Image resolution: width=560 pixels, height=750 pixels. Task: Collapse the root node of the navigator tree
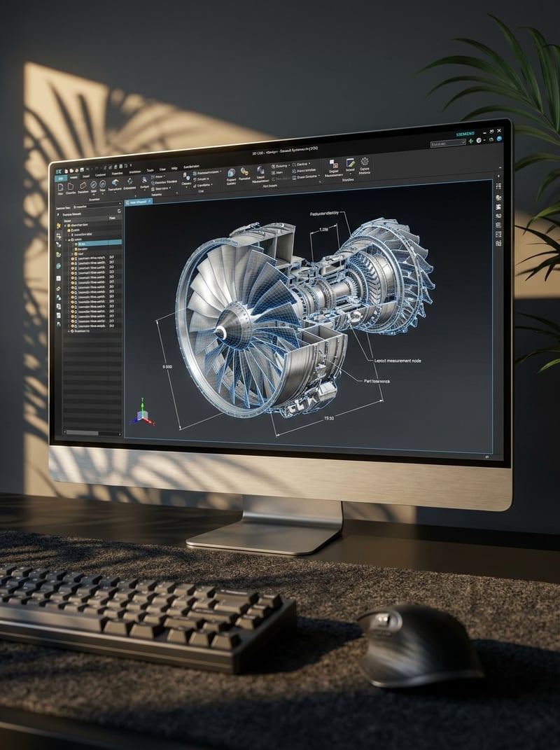pos(65,225)
